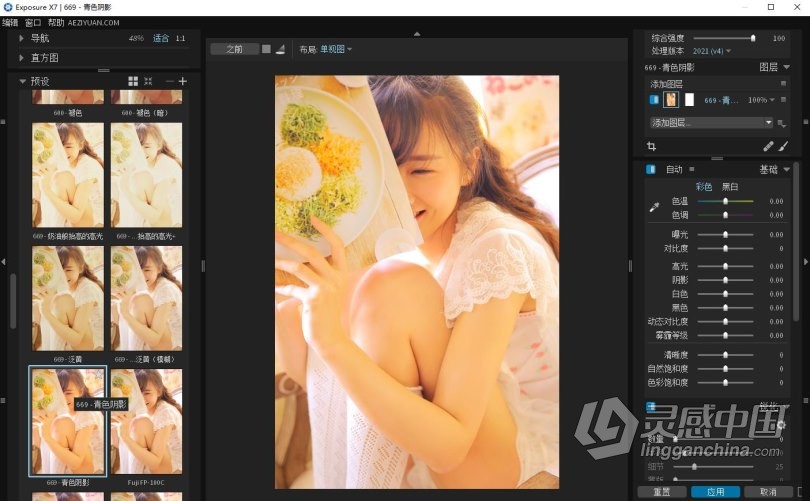Click the 取消 cancel button
810x501 pixels.
(x=768, y=492)
